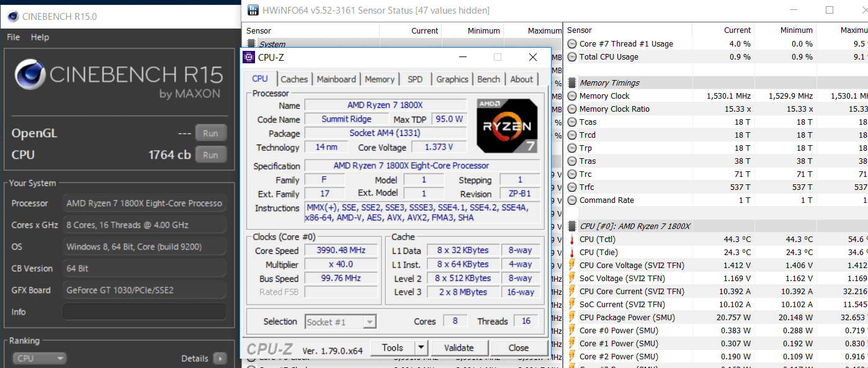
Task: Click the Validate button in CPU-Z
Action: (x=459, y=348)
